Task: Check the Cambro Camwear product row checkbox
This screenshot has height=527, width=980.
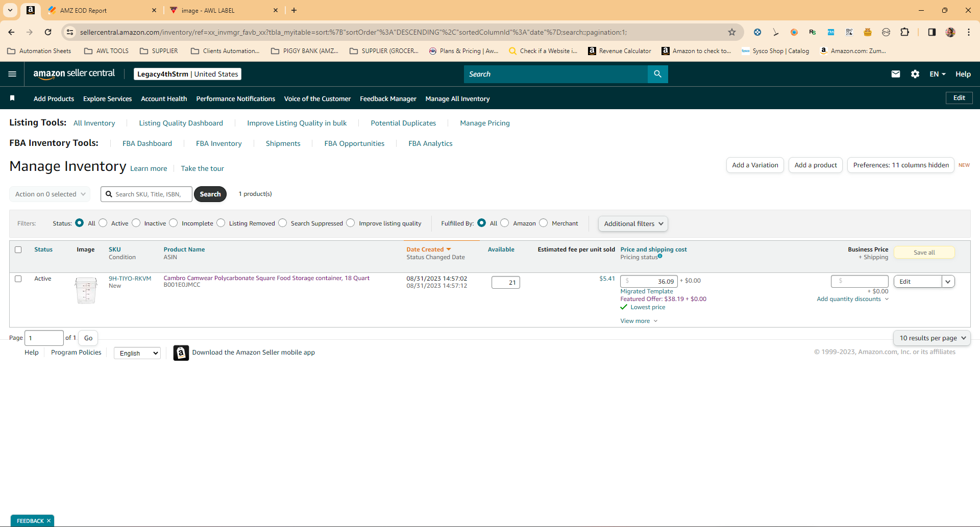Action: [x=18, y=279]
